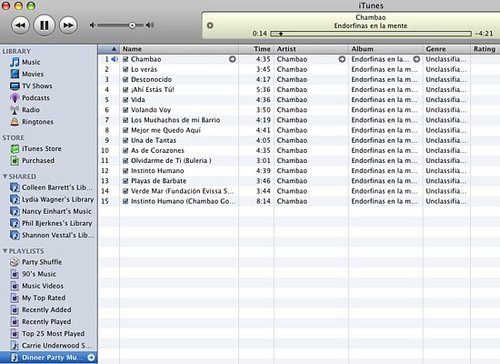The width and height of the screenshot is (500, 364).
Task: Click the high volume speaker icon
Action: (150, 25)
